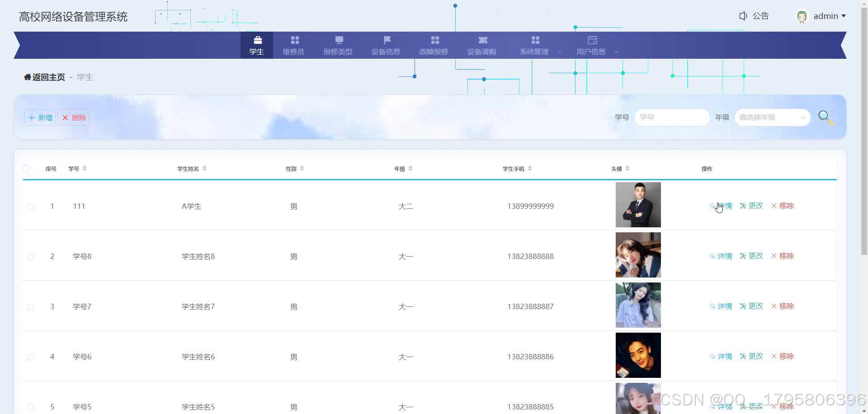868x414 pixels.
Task: Sort by 学生手机 column arrows
Action: click(x=530, y=169)
